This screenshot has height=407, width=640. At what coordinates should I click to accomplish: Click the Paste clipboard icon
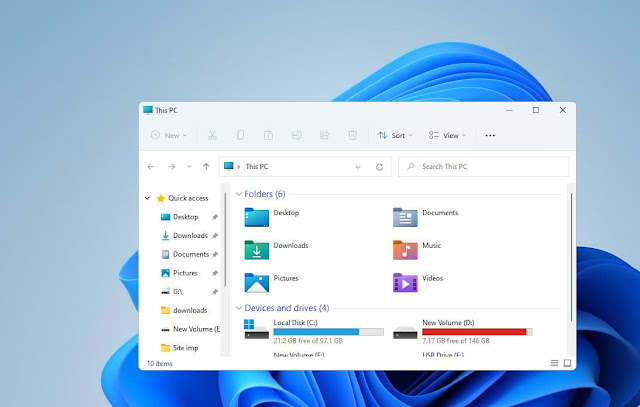coord(268,135)
